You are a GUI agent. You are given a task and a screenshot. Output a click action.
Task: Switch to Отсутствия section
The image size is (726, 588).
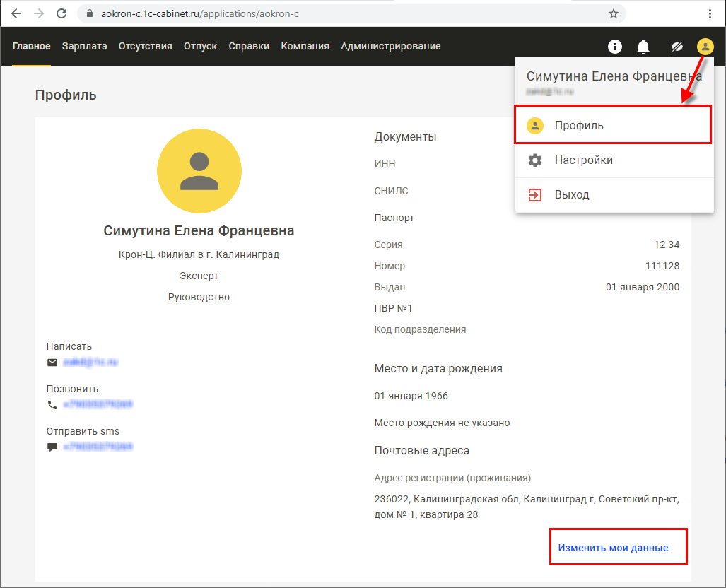tap(145, 47)
